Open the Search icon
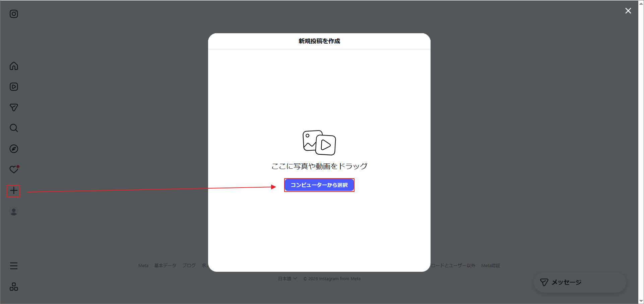The image size is (644, 304). coord(14,128)
